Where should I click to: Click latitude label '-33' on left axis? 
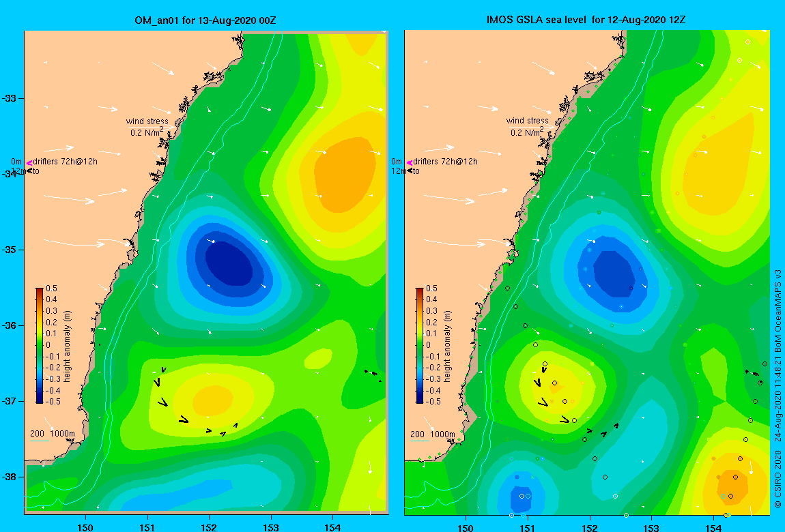(10, 98)
